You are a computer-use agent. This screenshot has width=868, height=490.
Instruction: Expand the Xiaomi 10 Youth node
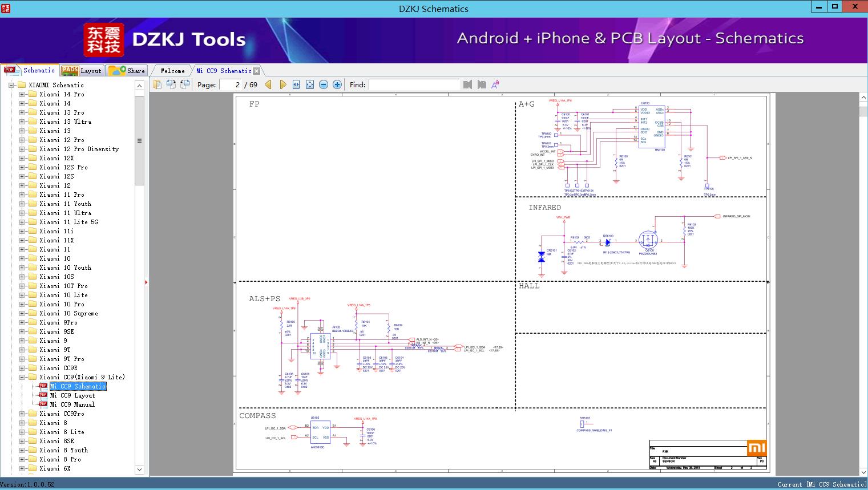[x=22, y=268]
